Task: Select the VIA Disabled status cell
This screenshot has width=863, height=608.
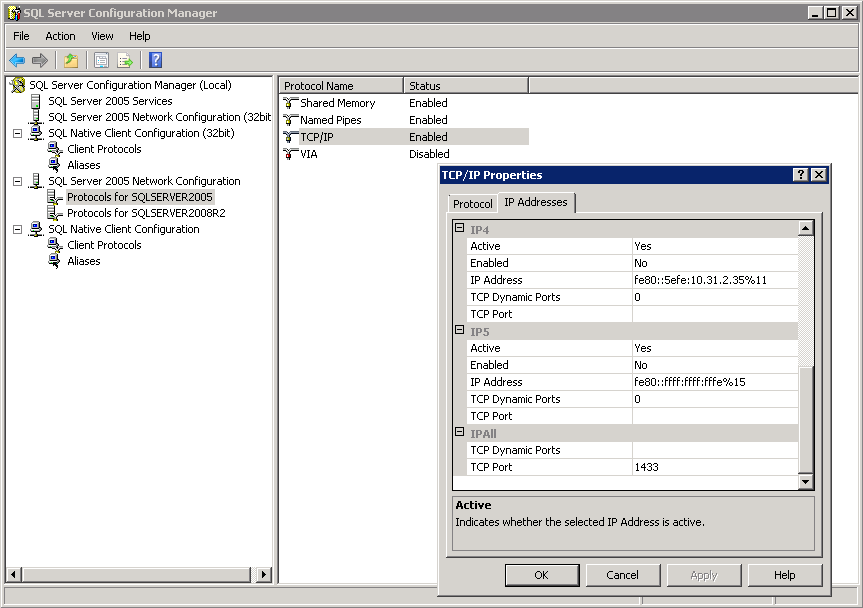Action: (429, 154)
